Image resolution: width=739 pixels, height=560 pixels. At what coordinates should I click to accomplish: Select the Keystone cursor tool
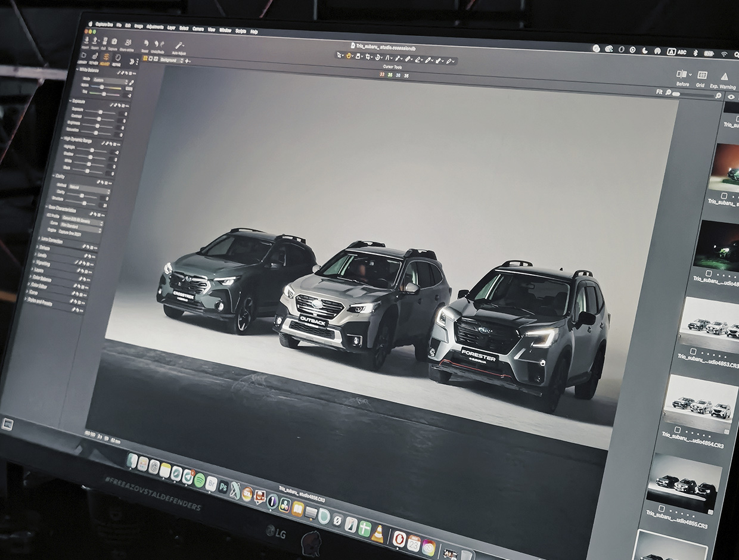click(x=387, y=58)
